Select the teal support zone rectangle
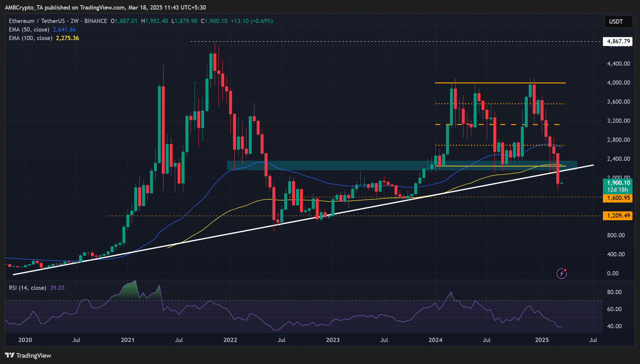The image size is (640, 364). coord(320,165)
